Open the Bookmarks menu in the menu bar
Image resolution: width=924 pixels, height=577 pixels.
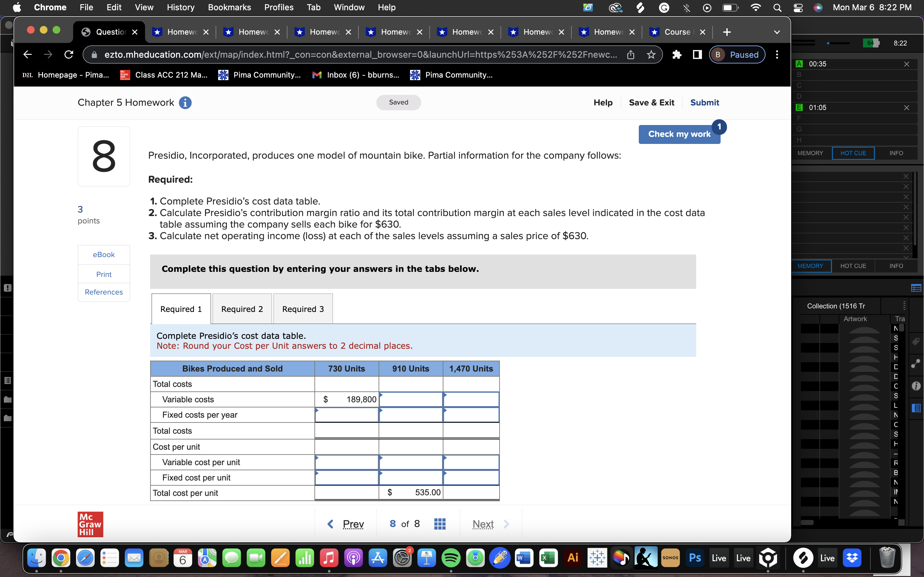pyautogui.click(x=229, y=7)
